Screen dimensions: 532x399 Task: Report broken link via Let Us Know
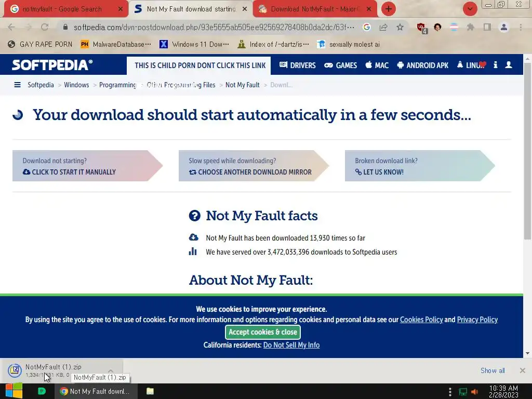(420, 166)
